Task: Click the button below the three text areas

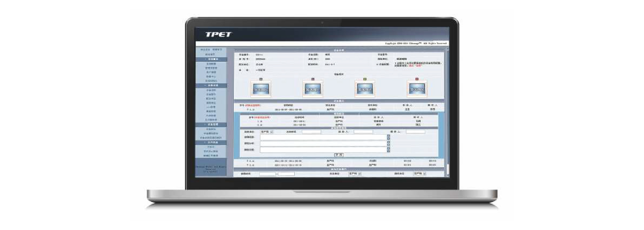Action: (339, 155)
